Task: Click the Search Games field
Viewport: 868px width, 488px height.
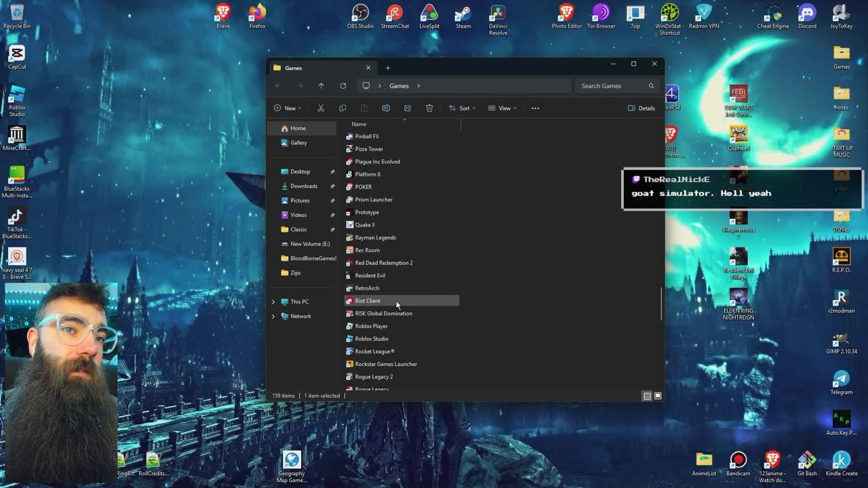Action: click(617, 85)
